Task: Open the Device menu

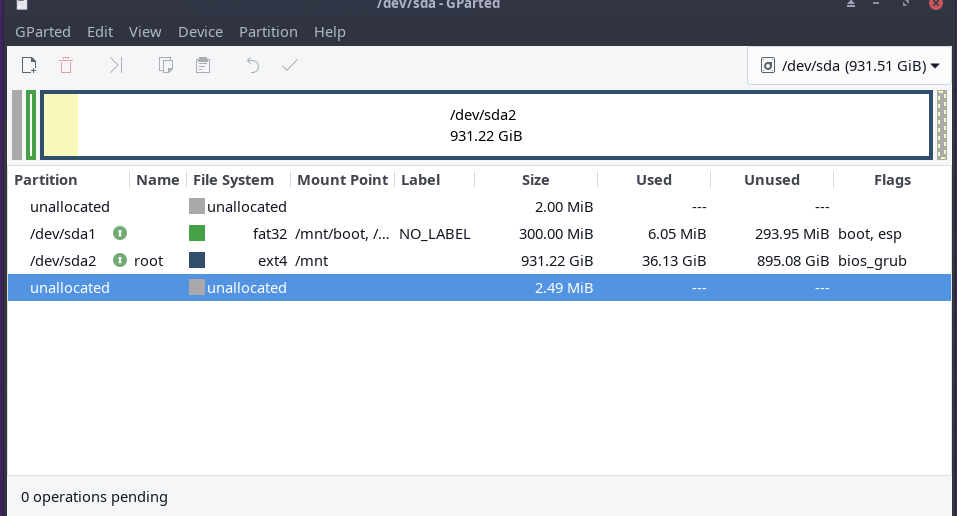Action: pos(200,32)
